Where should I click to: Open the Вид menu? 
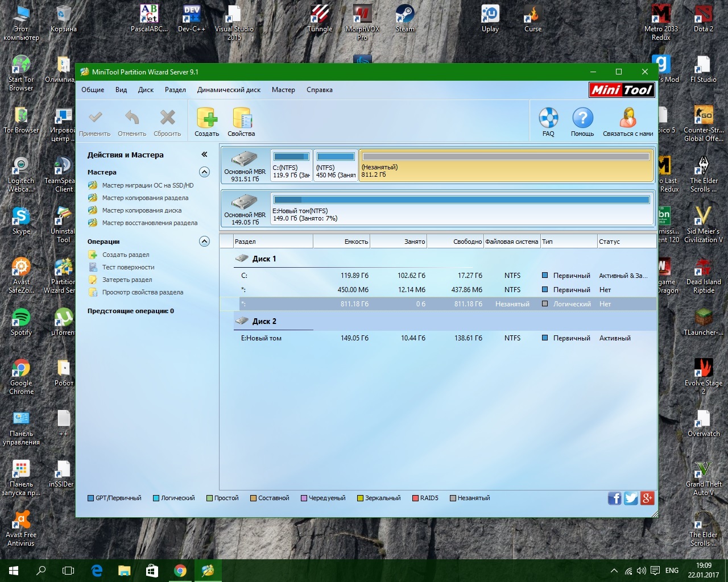pos(121,90)
